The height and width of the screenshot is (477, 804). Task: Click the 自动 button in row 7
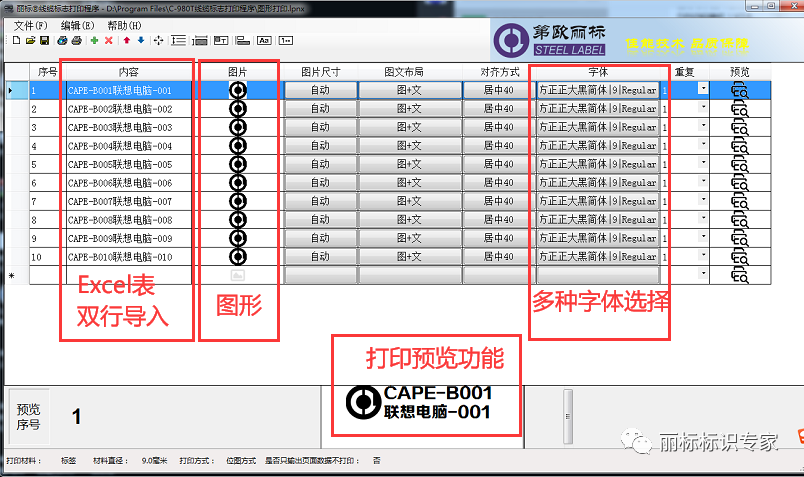point(320,201)
